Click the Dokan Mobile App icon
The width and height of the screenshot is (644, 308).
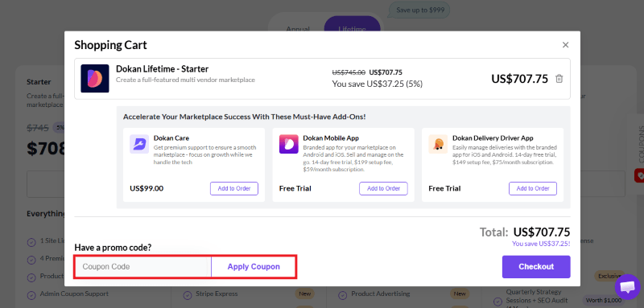289,144
